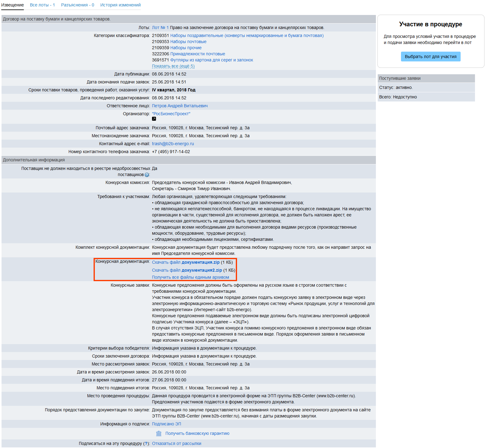Select the Извещение tab
Screen dimensions: 486x448
pyautogui.click(x=13, y=5)
